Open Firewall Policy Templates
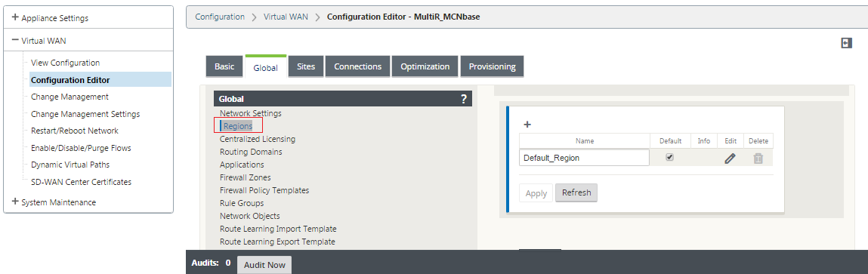The width and height of the screenshot is (868, 274). [x=264, y=190]
